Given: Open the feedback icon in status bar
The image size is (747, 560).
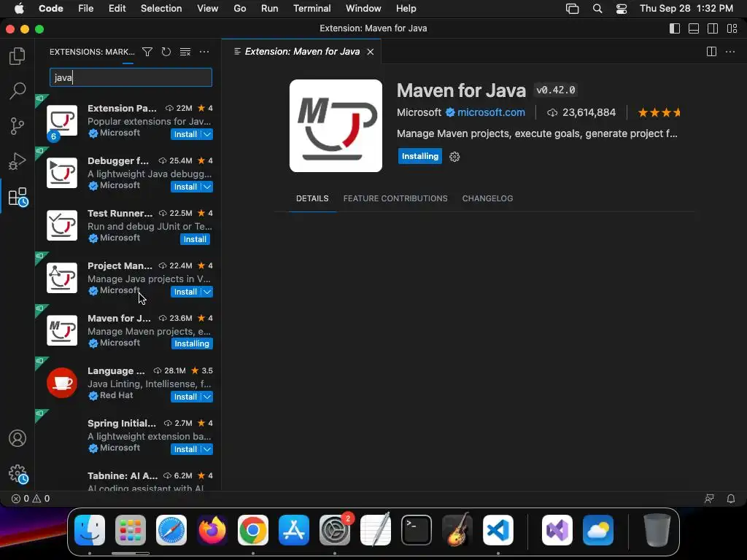Looking at the screenshot, I should click(709, 499).
